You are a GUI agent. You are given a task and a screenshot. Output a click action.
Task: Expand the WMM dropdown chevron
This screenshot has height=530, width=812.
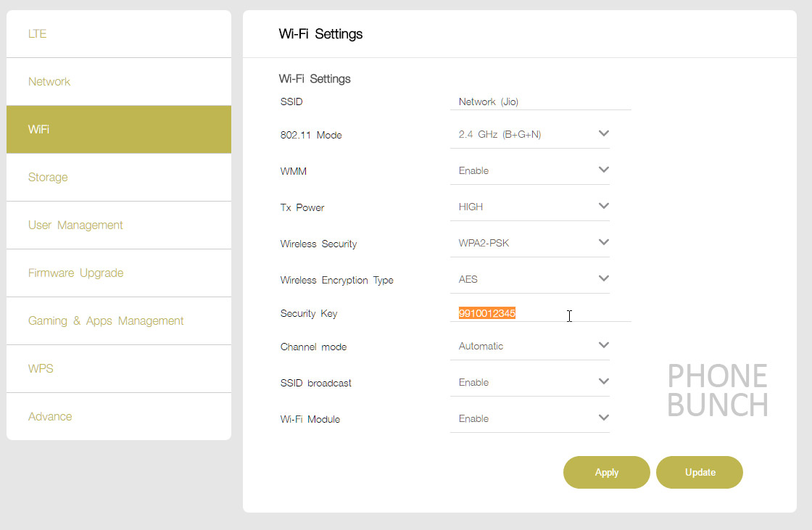click(x=603, y=170)
